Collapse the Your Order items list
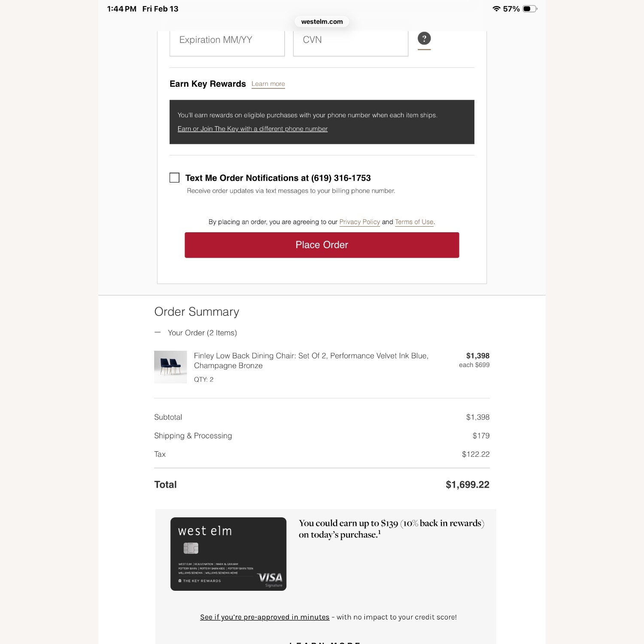Viewport: 644px width, 644px height. (158, 332)
